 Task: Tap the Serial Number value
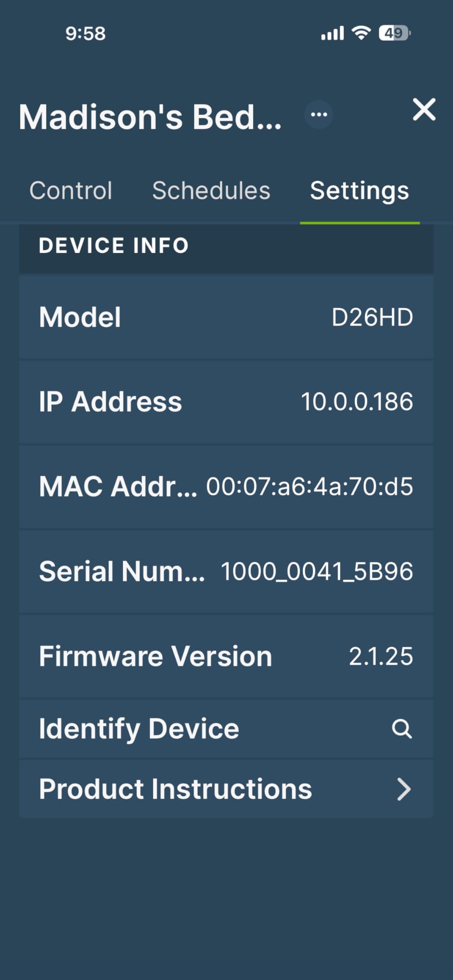317,571
